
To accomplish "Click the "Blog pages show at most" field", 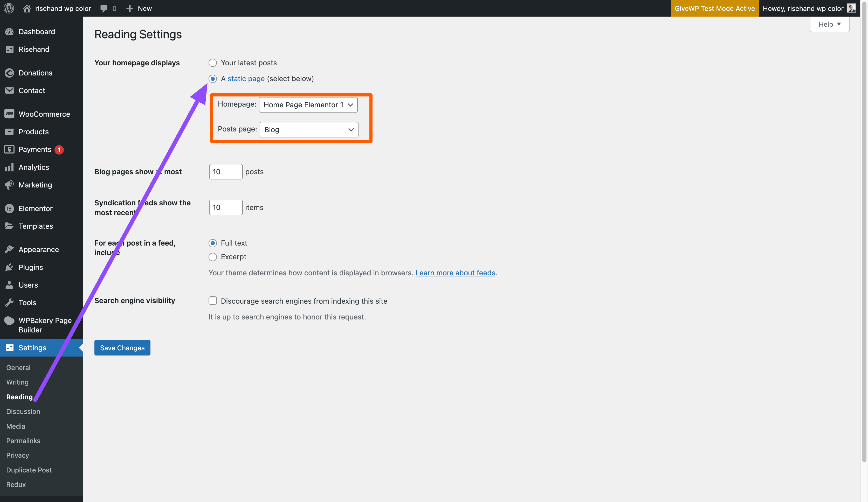I will pos(226,171).
